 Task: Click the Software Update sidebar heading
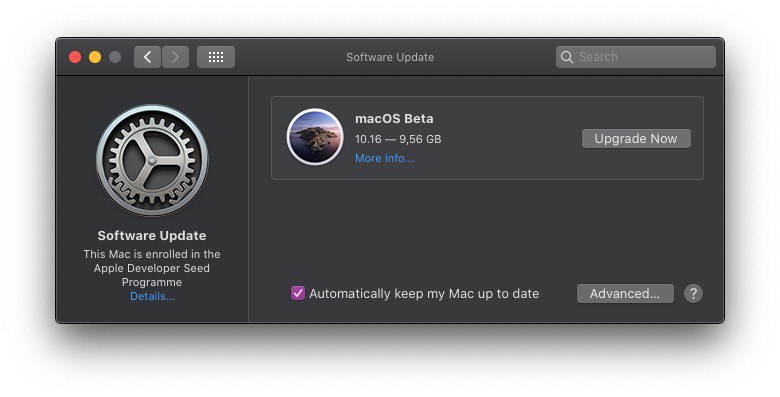pyautogui.click(x=152, y=236)
